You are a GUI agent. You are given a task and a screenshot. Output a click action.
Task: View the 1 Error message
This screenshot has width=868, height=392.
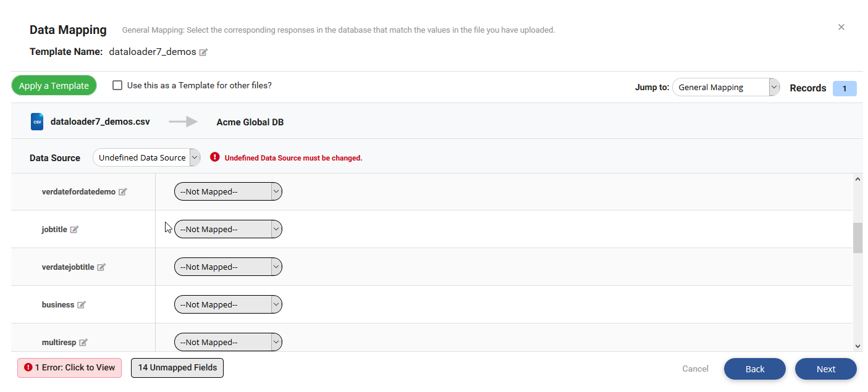tap(69, 368)
